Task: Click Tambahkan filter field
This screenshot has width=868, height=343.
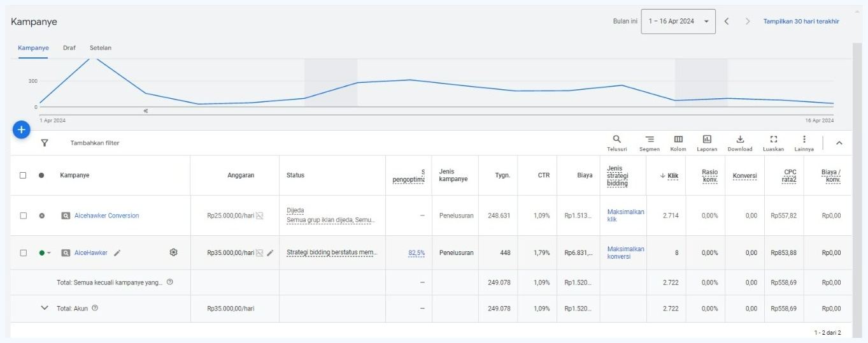Action: coord(95,143)
